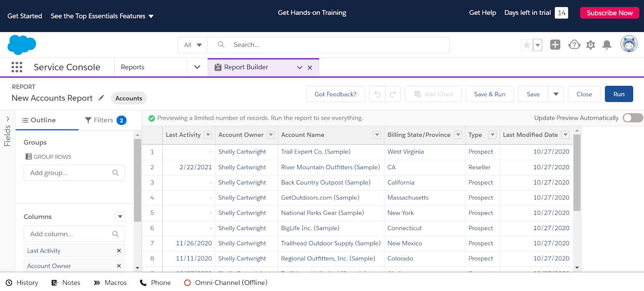Click the Accounts report type pill
Viewport: 644px width, 291px height.
tap(129, 98)
